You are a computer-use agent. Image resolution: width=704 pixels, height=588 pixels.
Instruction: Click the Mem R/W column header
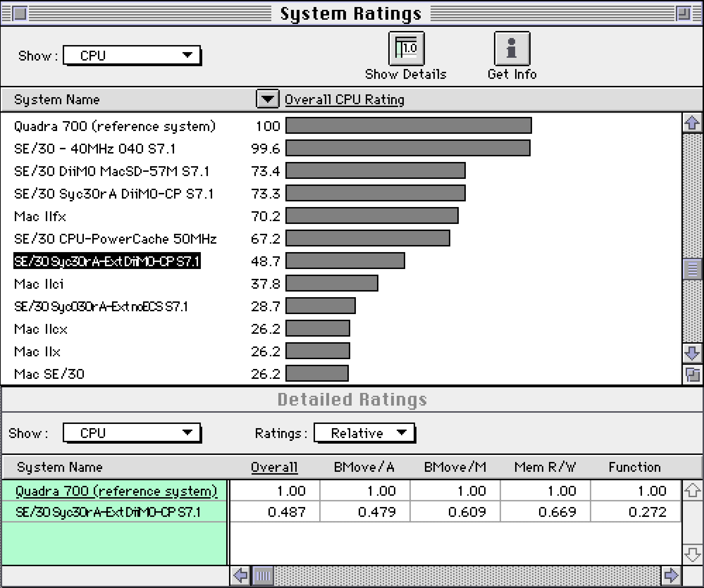point(545,467)
